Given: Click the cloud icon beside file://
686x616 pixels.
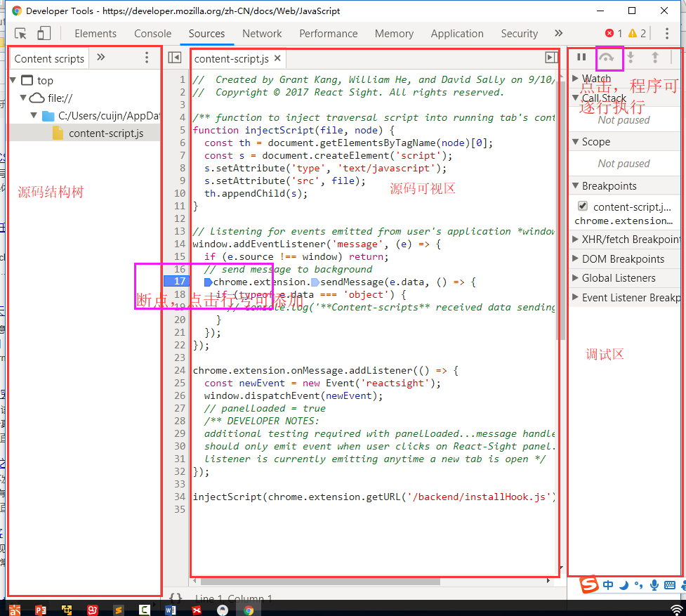Looking at the screenshot, I should coord(37,98).
